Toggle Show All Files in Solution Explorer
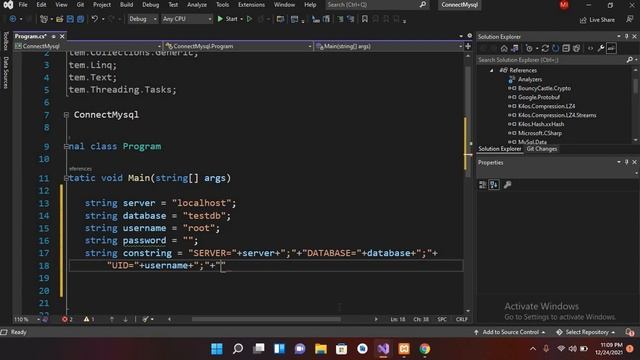 (576, 49)
